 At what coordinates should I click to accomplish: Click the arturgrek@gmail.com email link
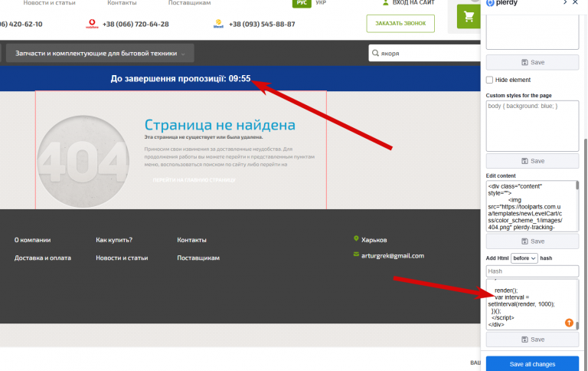point(393,256)
